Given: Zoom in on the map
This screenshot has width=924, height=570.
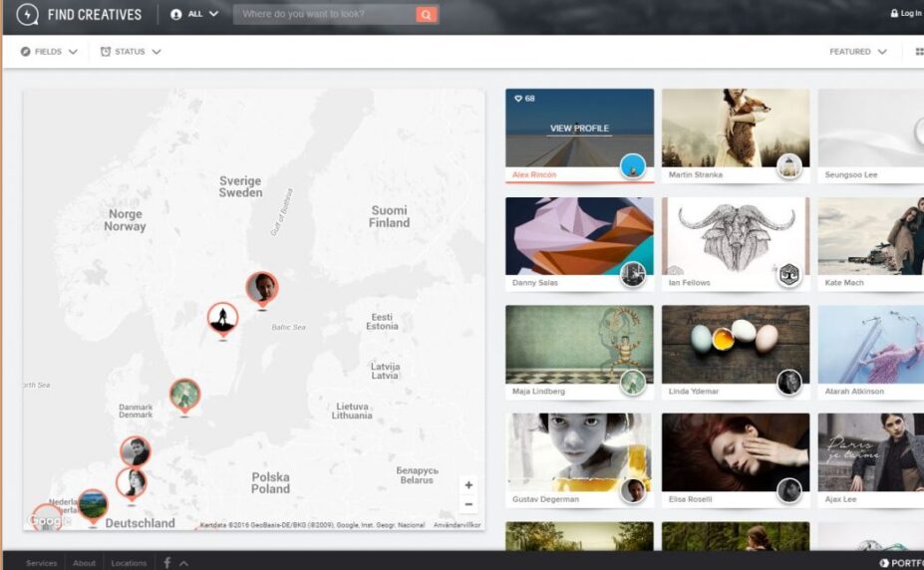Looking at the screenshot, I should 468,485.
